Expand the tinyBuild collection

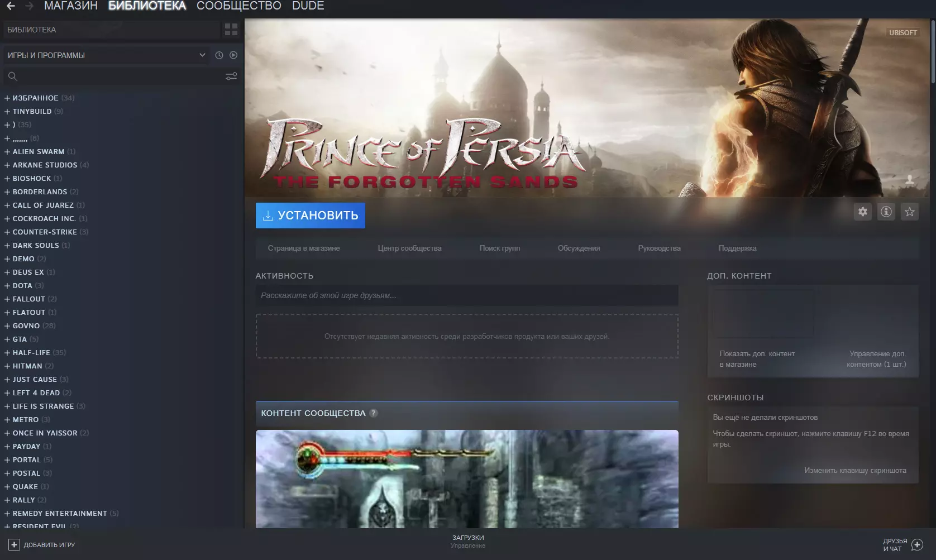click(x=7, y=112)
